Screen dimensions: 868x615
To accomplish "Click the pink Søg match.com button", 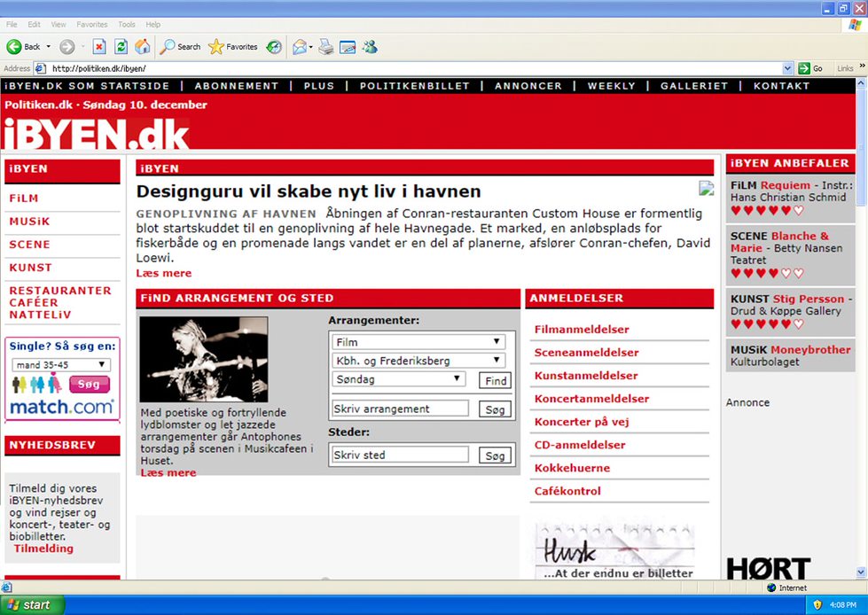I will point(90,384).
